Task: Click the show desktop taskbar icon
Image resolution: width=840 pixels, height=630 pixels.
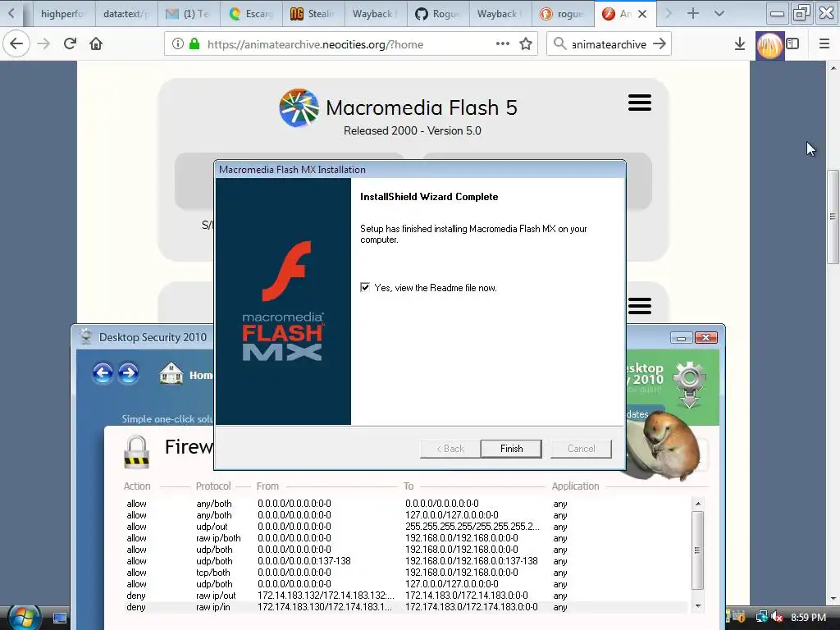Action: (x=60, y=619)
